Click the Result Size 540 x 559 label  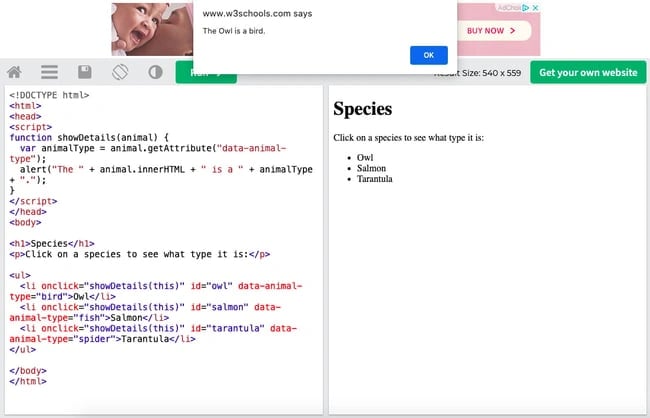pyautogui.click(x=477, y=73)
